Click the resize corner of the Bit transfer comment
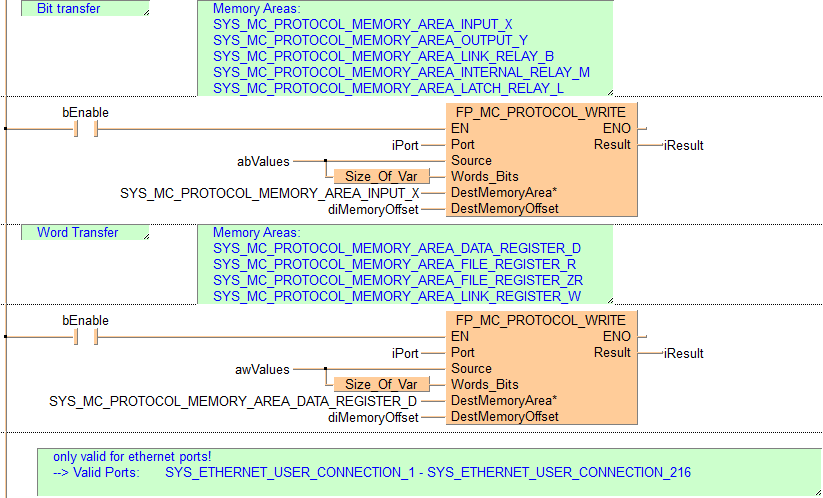The height and width of the screenshot is (498, 823). pos(145,13)
